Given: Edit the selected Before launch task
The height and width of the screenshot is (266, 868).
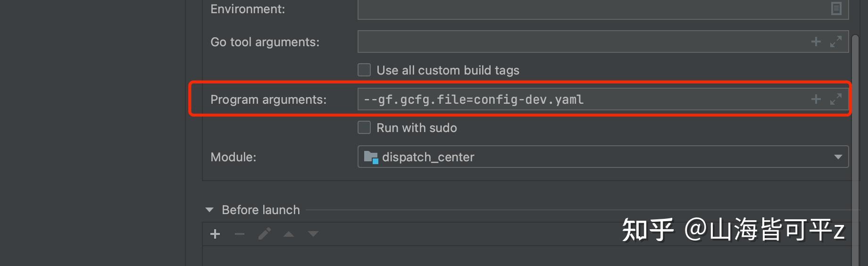Looking at the screenshot, I should coord(265,234).
